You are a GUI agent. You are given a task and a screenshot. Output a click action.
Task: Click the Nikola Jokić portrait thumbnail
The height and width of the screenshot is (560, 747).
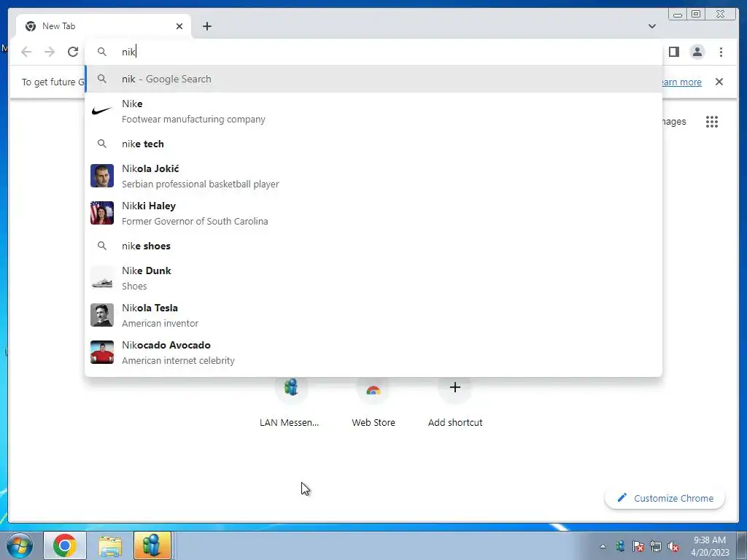pos(102,176)
